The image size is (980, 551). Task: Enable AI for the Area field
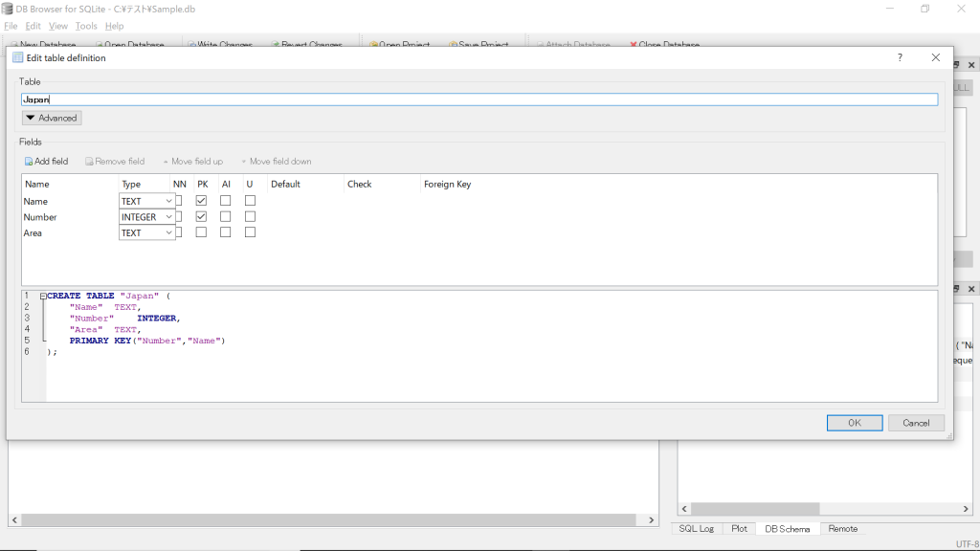[226, 231]
